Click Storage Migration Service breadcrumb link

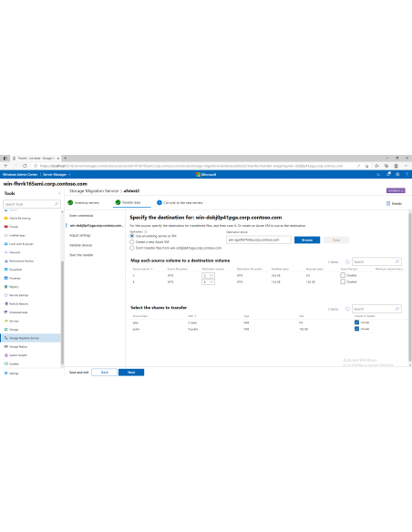[x=94, y=191]
